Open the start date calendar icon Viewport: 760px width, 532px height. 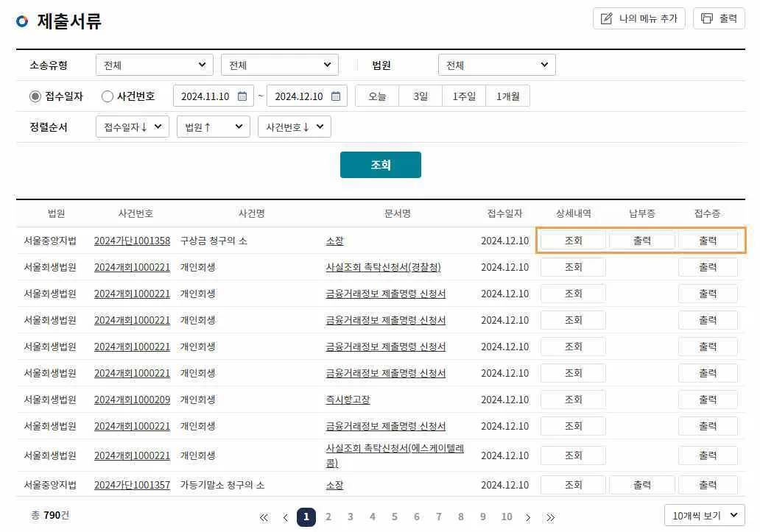point(242,96)
